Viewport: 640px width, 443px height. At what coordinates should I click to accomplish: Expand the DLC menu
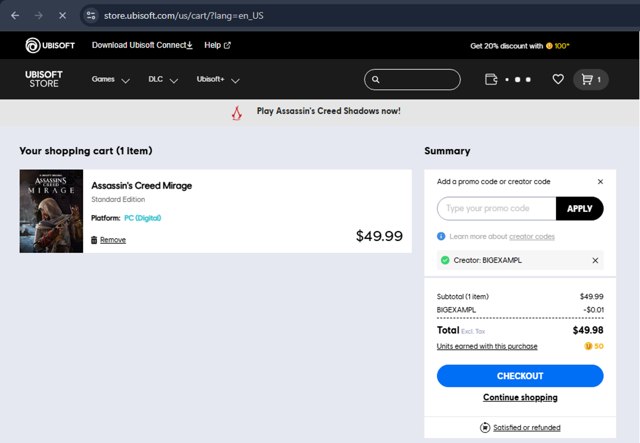[x=163, y=80]
